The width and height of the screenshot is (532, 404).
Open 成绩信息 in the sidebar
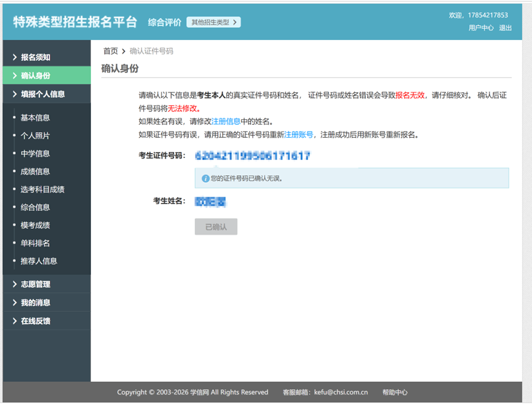35,172
